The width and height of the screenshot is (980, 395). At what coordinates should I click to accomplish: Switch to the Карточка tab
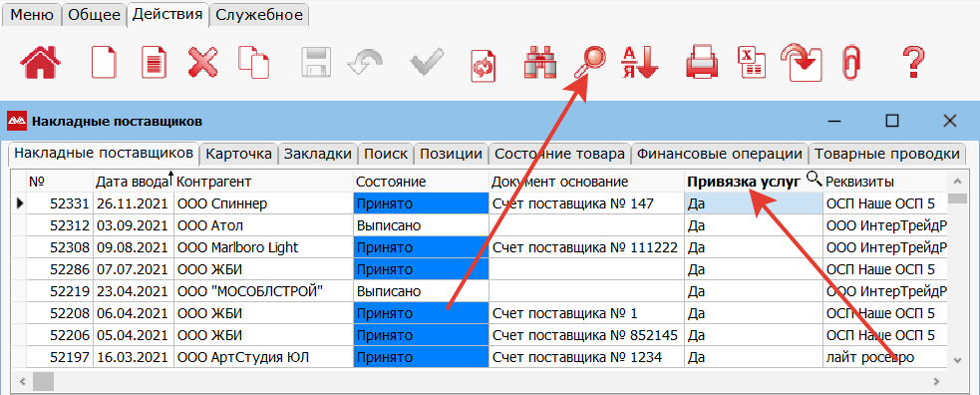[238, 154]
